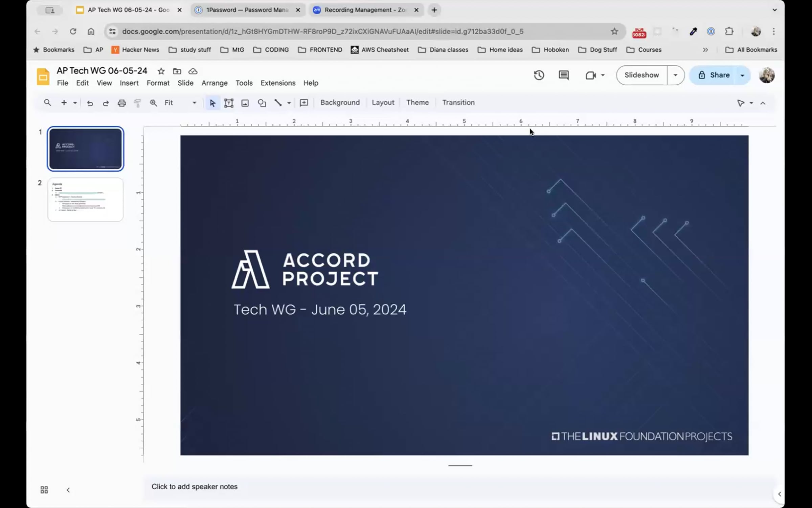This screenshot has width=812, height=508.
Task: Select the text box tool
Action: click(x=229, y=103)
